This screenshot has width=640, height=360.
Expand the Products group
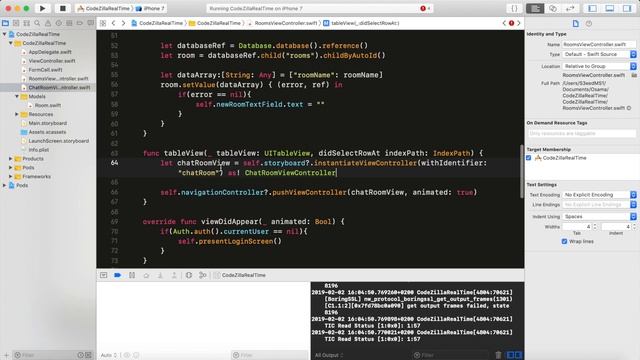(11, 159)
